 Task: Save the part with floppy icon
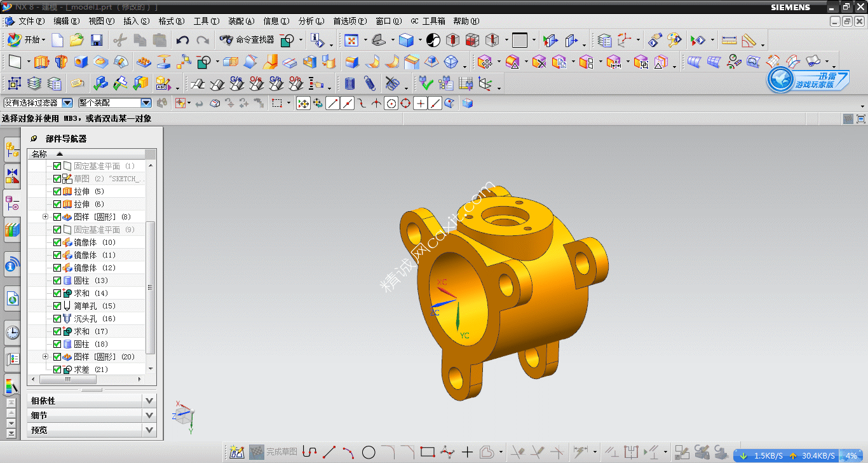pyautogui.click(x=97, y=40)
